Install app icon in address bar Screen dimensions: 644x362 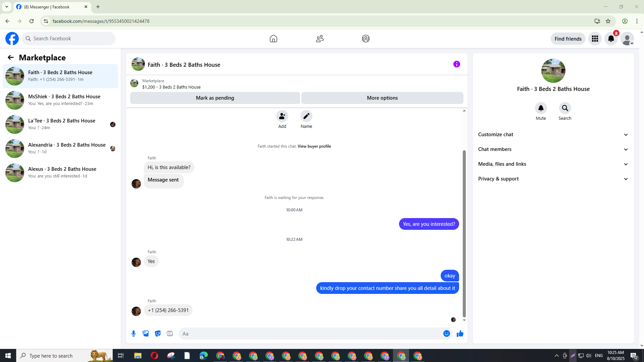point(597,21)
